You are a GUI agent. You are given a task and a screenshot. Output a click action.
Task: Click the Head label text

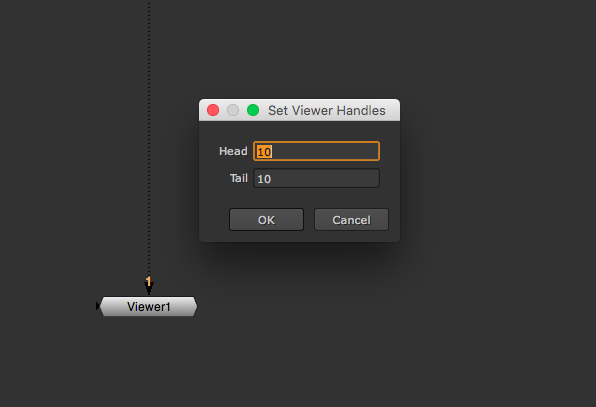(x=233, y=151)
